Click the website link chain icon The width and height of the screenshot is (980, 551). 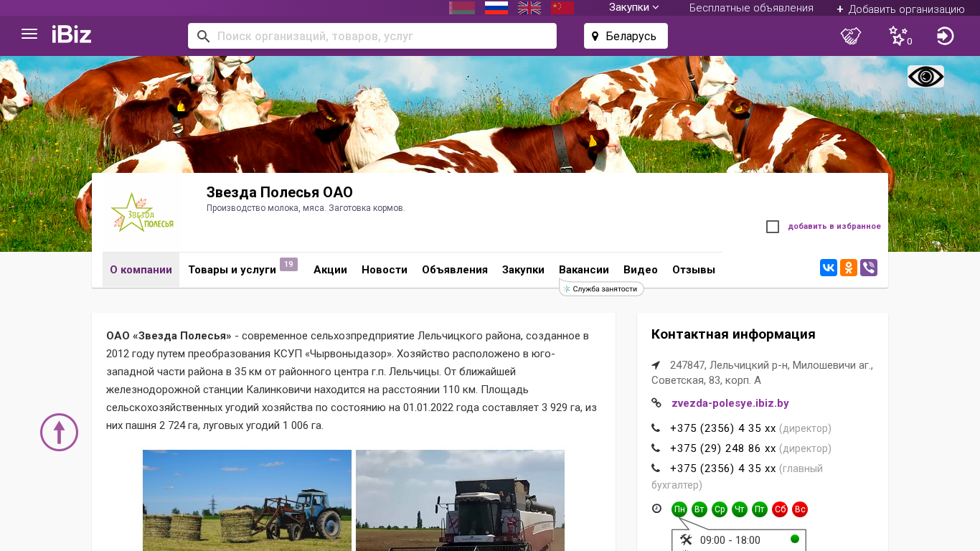(656, 403)
